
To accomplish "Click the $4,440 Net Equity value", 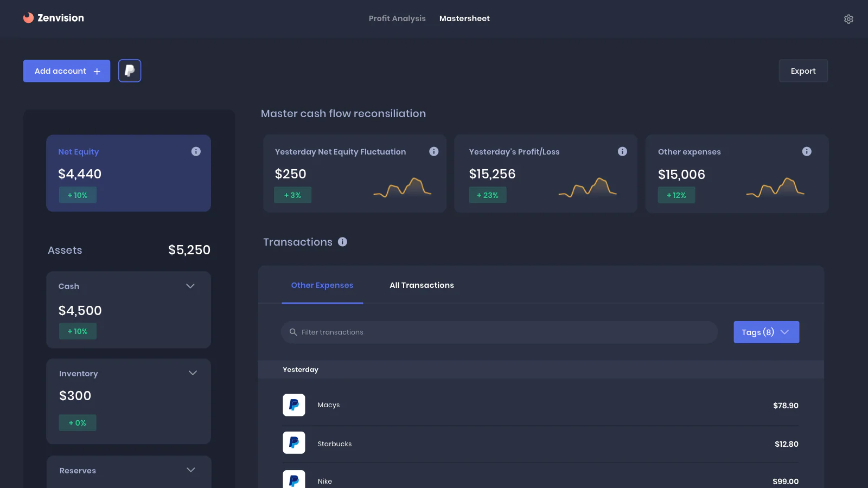I will 80,174.
